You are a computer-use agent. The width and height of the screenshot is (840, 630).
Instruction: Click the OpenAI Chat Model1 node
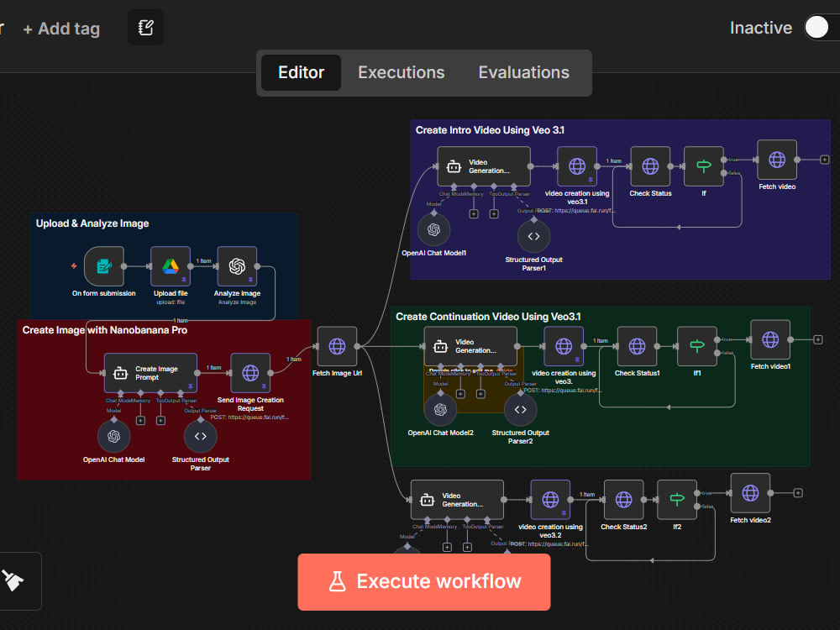[434, 230]
